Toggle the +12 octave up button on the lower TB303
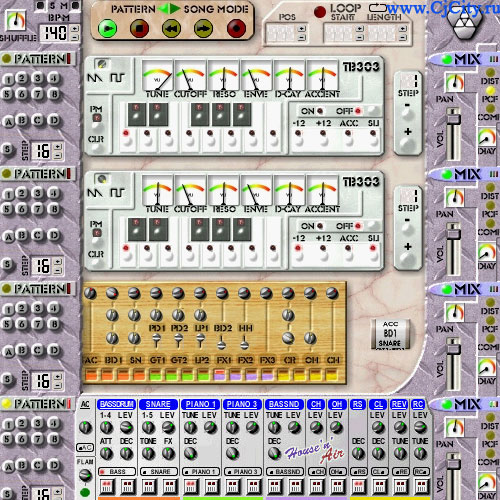The image size is (500, 500). tap(323, 255)
